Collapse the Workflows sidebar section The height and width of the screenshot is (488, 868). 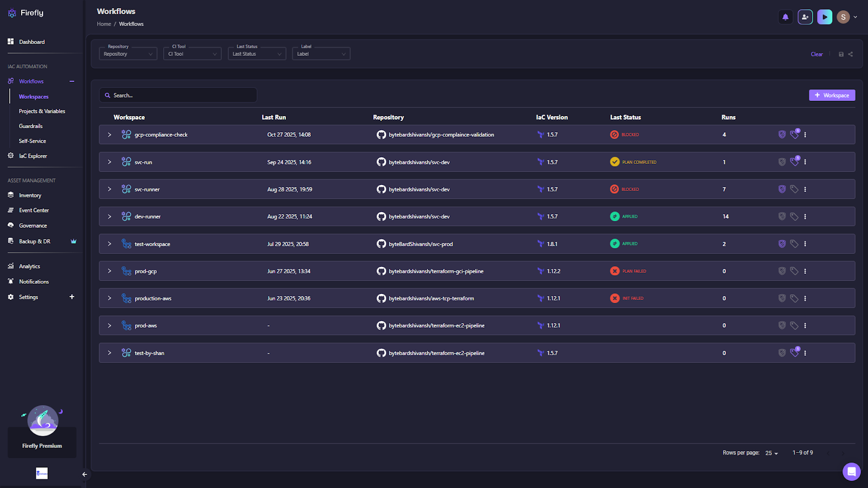click(x=72, y=81)
